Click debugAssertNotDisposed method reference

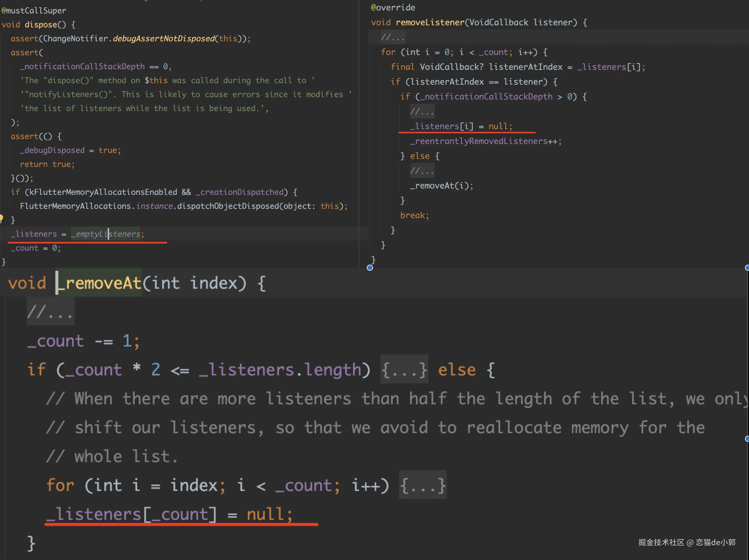click(x=164, y=38)
